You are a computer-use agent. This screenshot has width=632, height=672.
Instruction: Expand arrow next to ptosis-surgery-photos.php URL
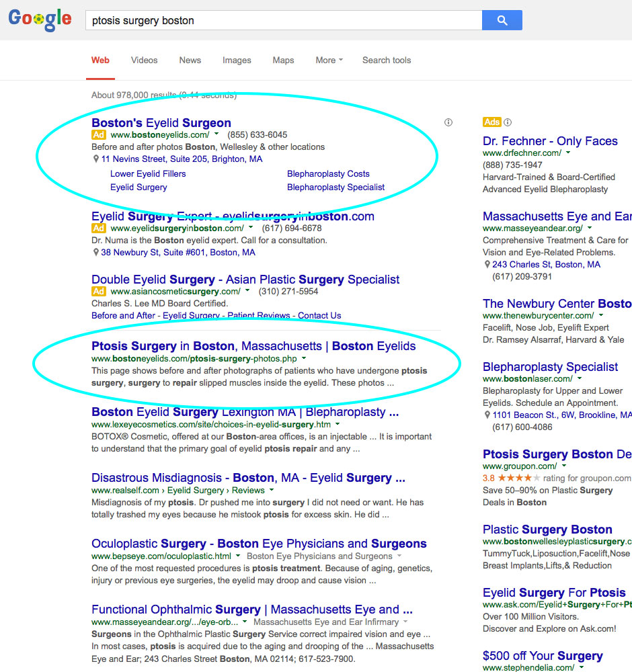click(304, 358)
